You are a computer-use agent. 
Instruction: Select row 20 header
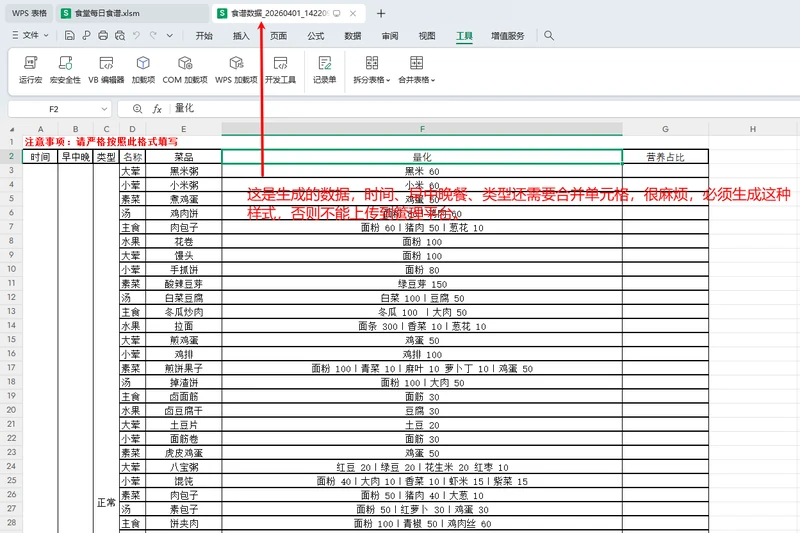tap(11, 410)
